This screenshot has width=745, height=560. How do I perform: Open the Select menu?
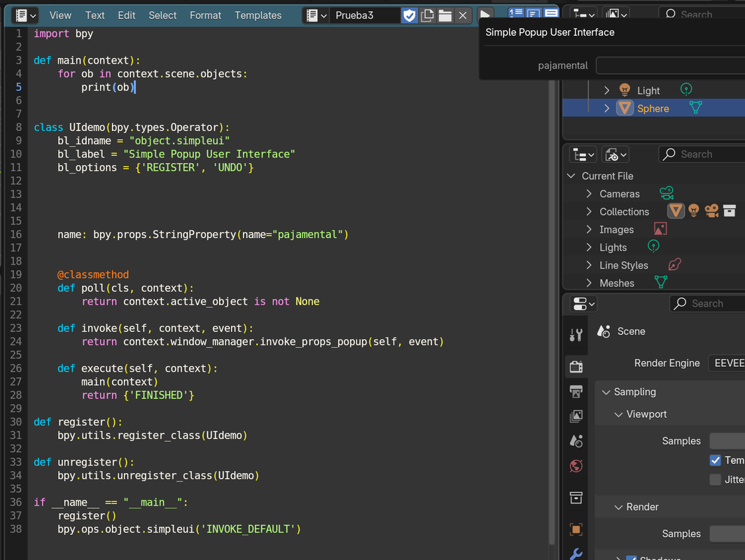[162, 15]
